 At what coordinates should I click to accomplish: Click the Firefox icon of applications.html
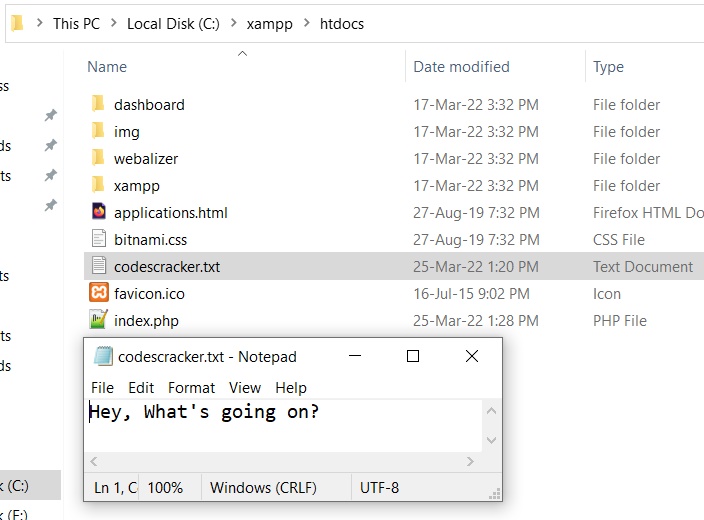tap(99, 211)
